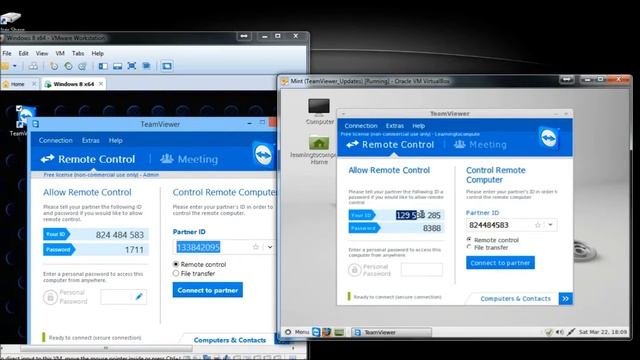Click the TeamViewer taskbar button in Mint
This screenshot has width=640, height=360.
391,332
